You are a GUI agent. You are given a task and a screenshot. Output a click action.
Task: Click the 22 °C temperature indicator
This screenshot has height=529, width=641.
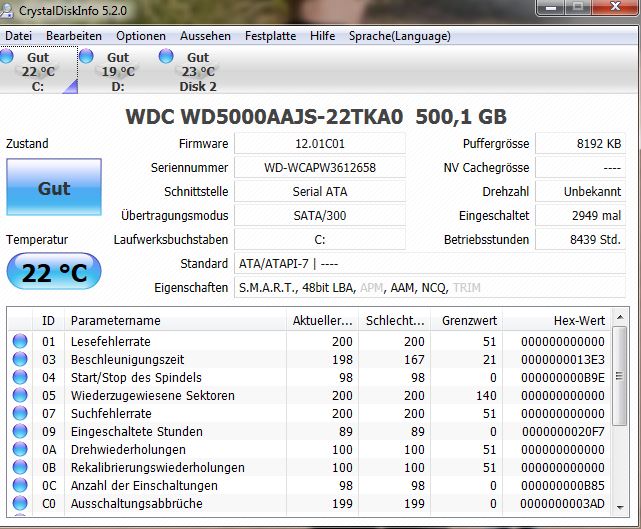[x=54, y=271]
